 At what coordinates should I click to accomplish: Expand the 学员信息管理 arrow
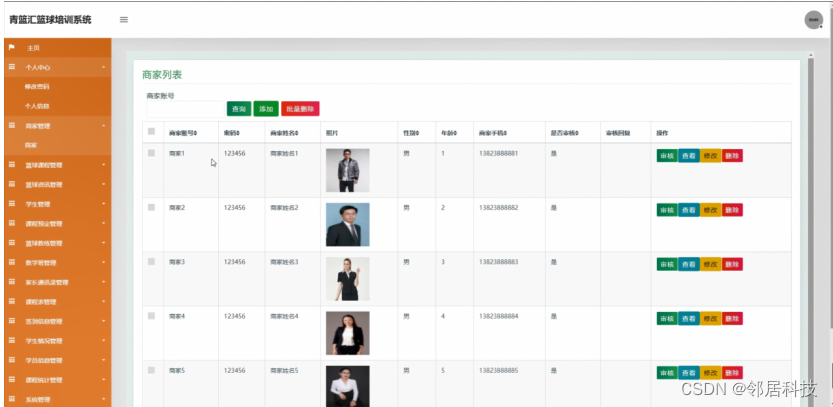coord(104,360)
